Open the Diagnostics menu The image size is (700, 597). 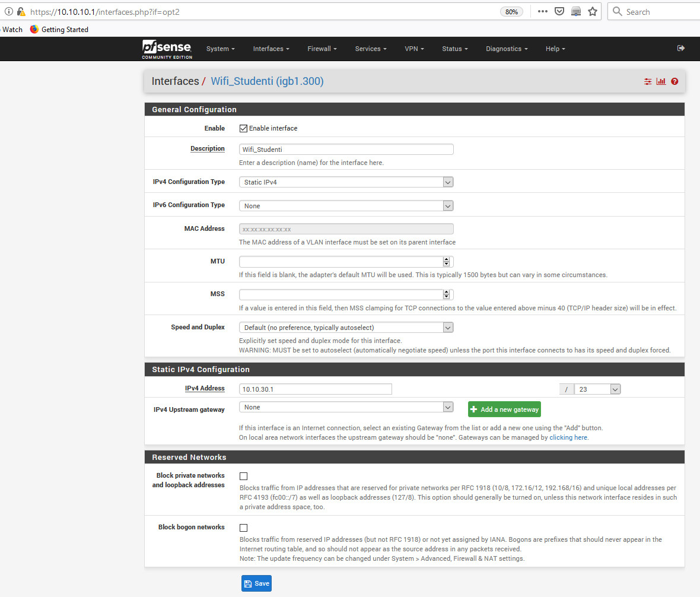[507, 49]
